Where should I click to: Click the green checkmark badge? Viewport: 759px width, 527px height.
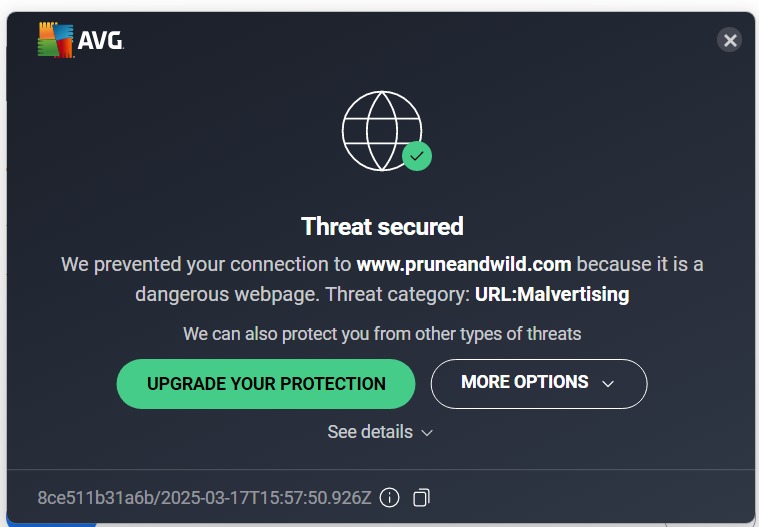click(417, 156)
